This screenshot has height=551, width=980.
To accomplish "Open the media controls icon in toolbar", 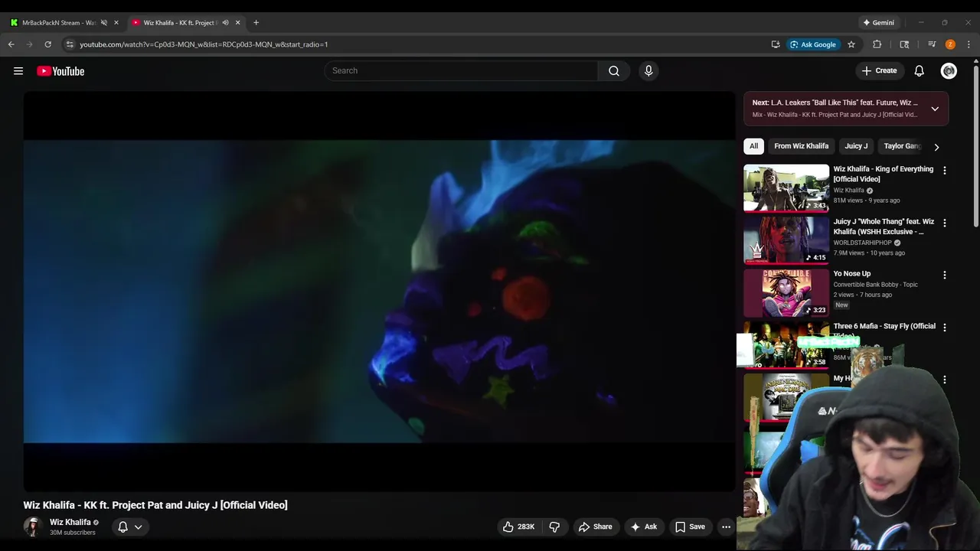I will [932, 44].
